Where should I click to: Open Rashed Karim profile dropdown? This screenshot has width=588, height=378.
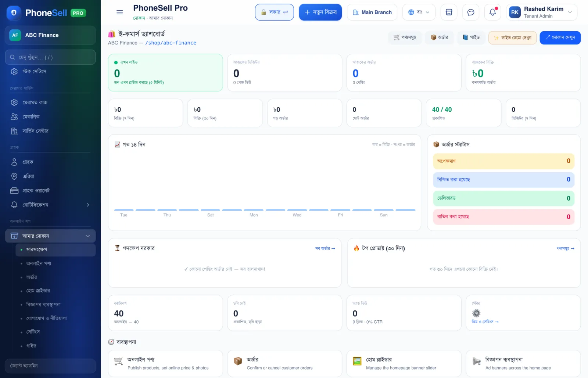[541, 12]
